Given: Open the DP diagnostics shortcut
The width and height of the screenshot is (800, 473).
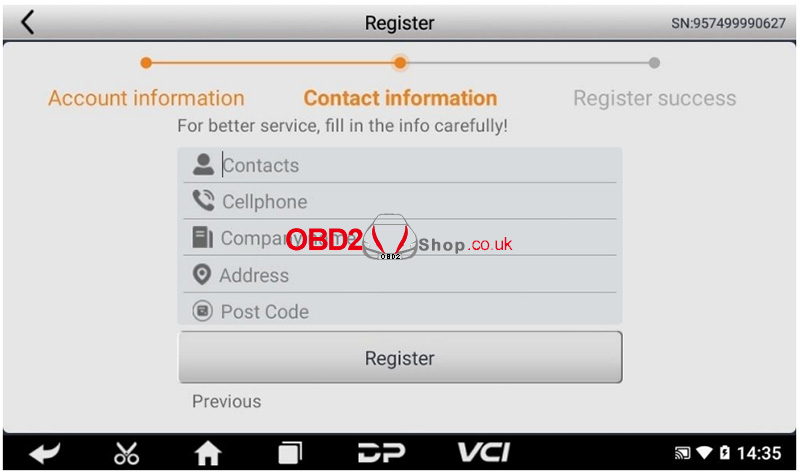Looking at the screenshot, I should (381, 452).
